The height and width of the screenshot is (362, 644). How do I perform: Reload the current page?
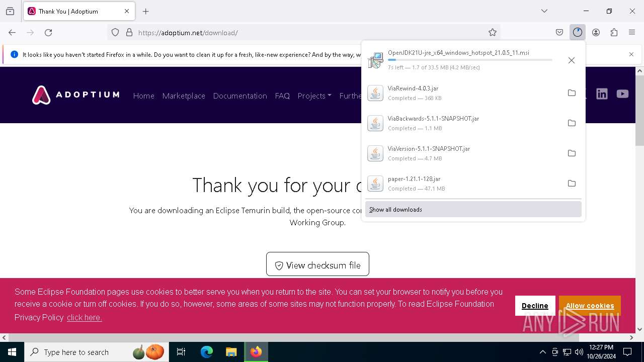tap(48, 32)
